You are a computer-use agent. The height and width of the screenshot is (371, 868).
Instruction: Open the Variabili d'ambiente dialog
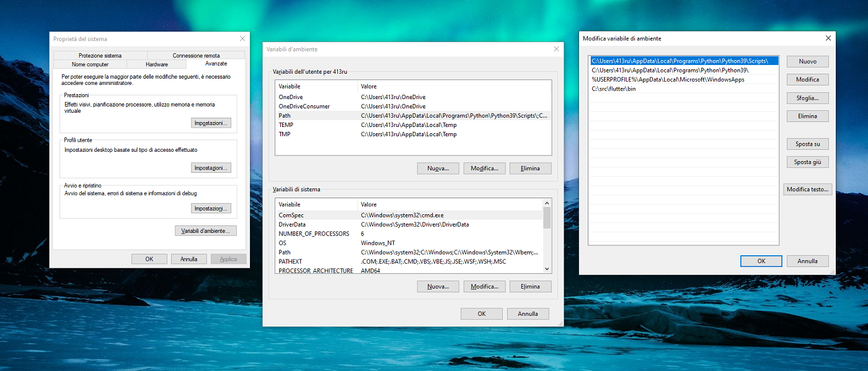pos(206,230)
